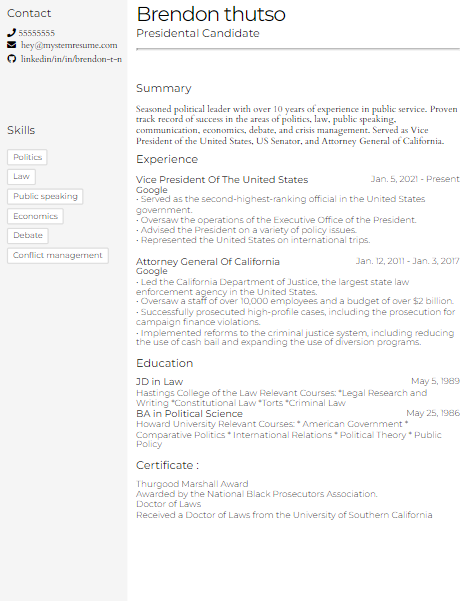Open the linkedin brendon profile link
The height and width of the screenshot is (601, 465).
71,59
